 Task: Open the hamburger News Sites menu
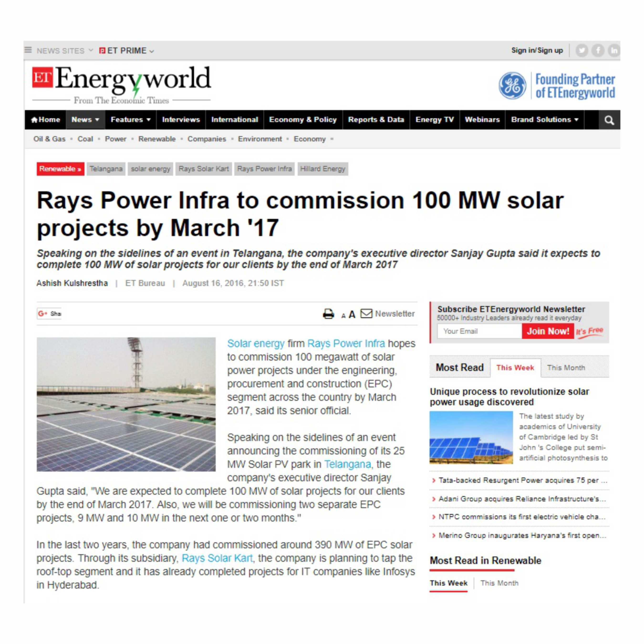28,50
